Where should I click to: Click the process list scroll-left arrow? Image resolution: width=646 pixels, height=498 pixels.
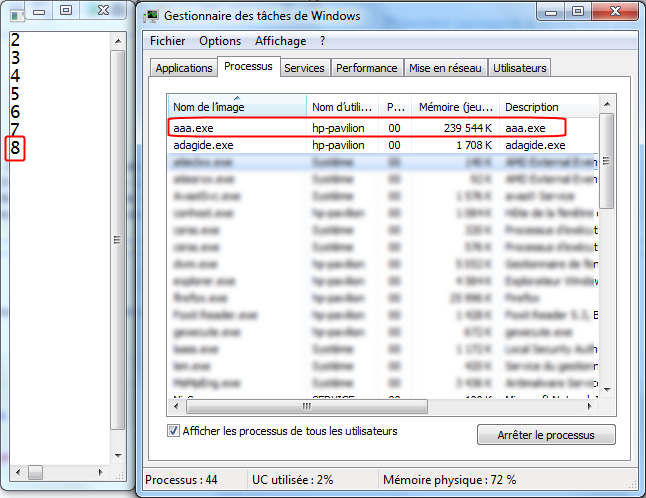176,407
